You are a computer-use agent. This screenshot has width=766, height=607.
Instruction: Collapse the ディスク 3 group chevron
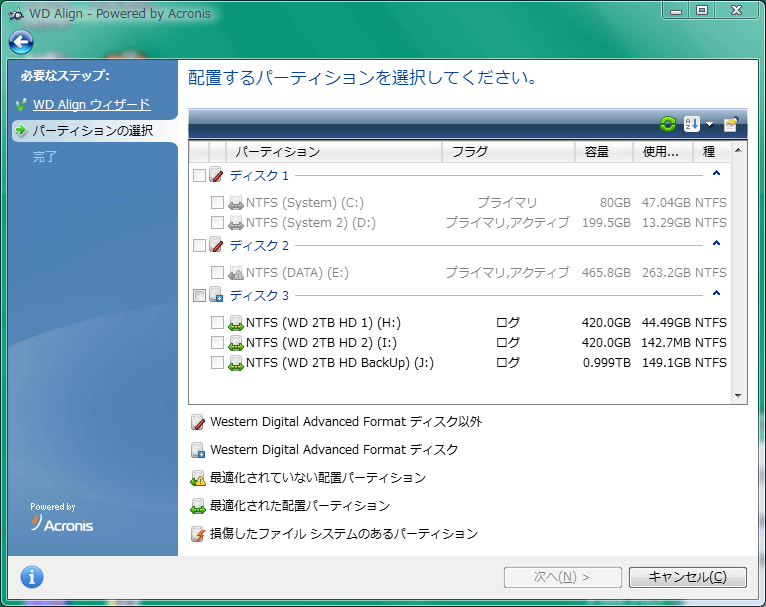pyautogui.click(x=716, y=293)
